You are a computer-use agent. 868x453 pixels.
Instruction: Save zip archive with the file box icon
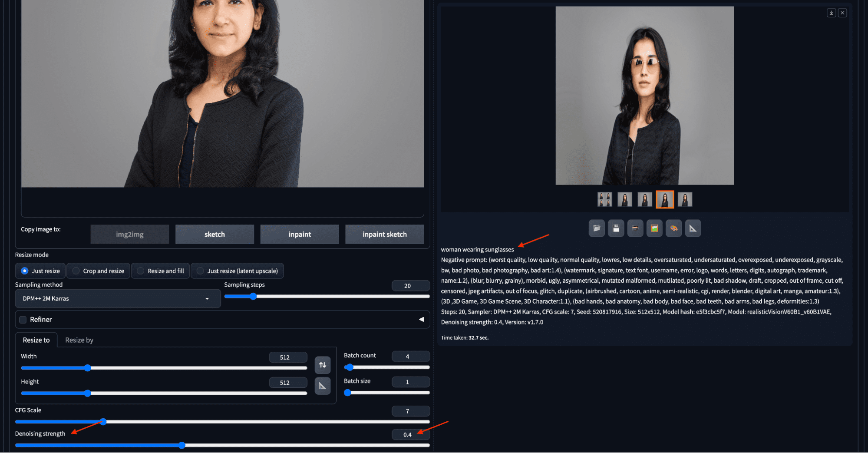click(x=635, y=228)
